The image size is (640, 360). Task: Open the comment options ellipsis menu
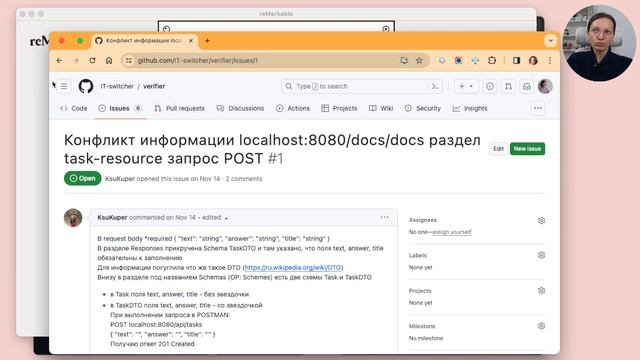[384, 217]
